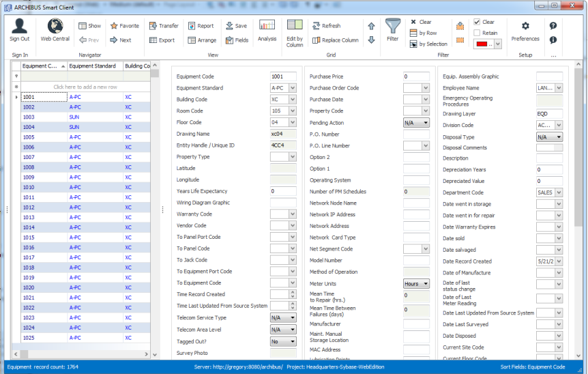Expand the Disposal Type dropdown
This screenshot has width=588, height=374.
559,137
